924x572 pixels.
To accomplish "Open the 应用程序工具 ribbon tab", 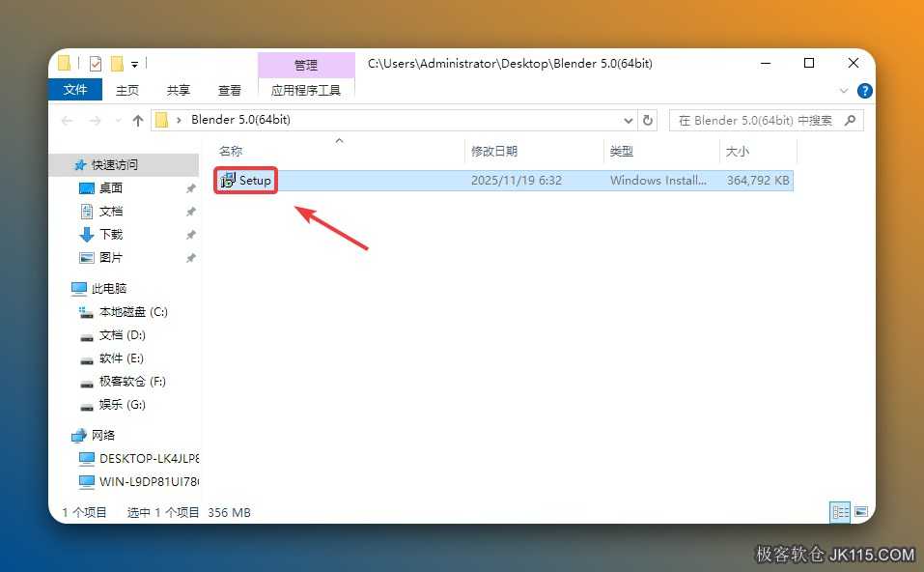I will (x=306, y=90).
